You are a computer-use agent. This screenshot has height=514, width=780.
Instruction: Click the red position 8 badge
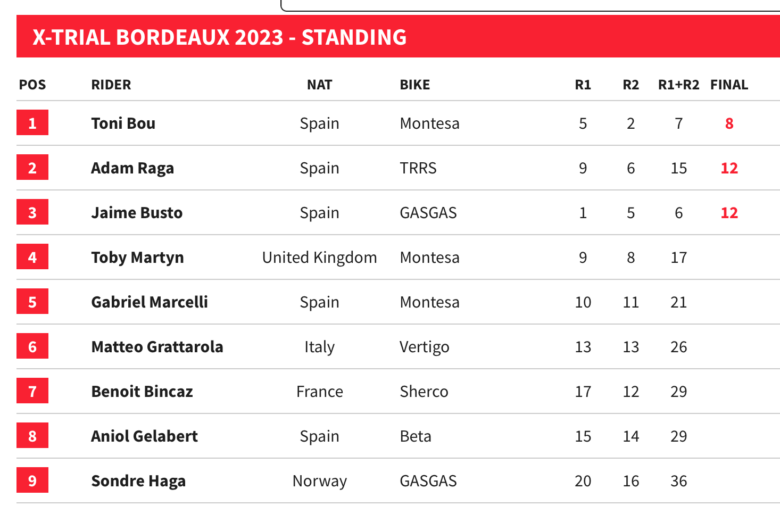(32, 436)
